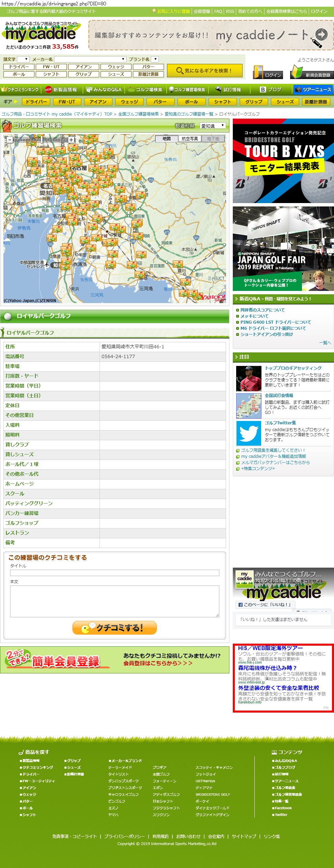Click the top search Wedge category button
The height and width of the screenshot is (868, 334).
tap(116, 67)
